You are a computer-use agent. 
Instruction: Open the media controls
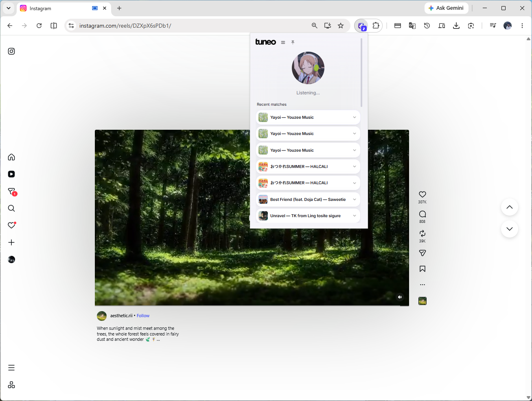(x=493, y=26)
